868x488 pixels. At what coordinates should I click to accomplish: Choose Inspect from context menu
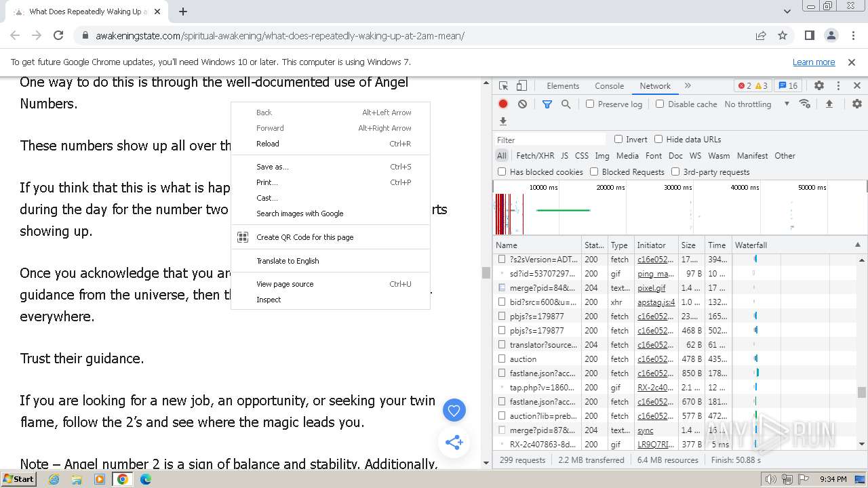(330, 300)
